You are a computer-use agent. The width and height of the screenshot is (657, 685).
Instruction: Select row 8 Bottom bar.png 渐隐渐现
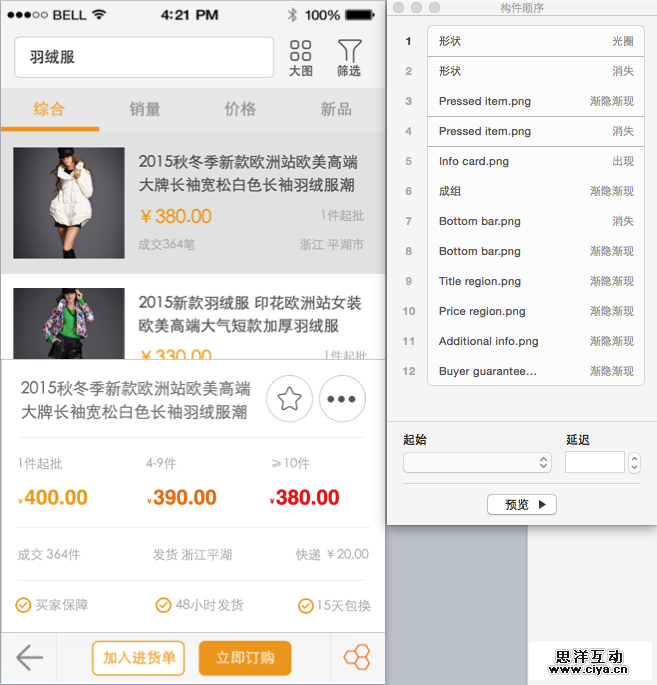(x=536, y=251)
